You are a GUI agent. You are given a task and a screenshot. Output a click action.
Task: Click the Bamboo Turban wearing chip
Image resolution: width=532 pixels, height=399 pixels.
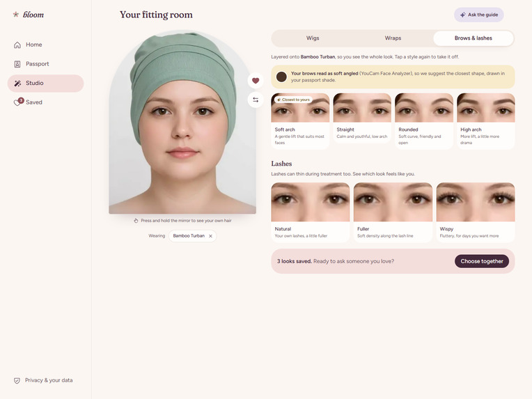coord(192,236)
